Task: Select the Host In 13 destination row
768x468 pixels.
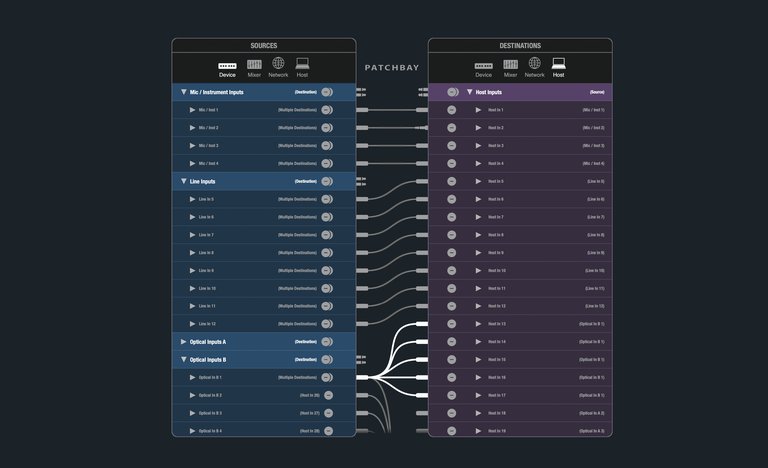Action: tap(520, 324)
